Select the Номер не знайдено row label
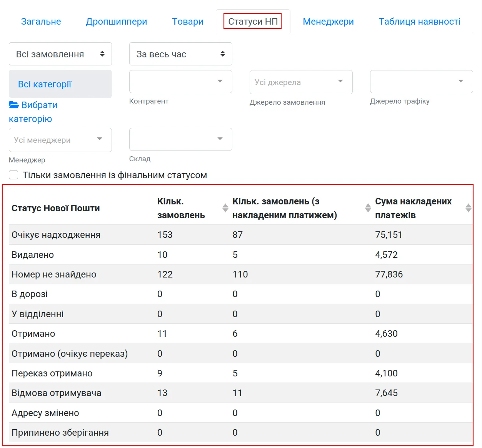The height and width of the screenshot is (448, 482). tap(54, 274)
